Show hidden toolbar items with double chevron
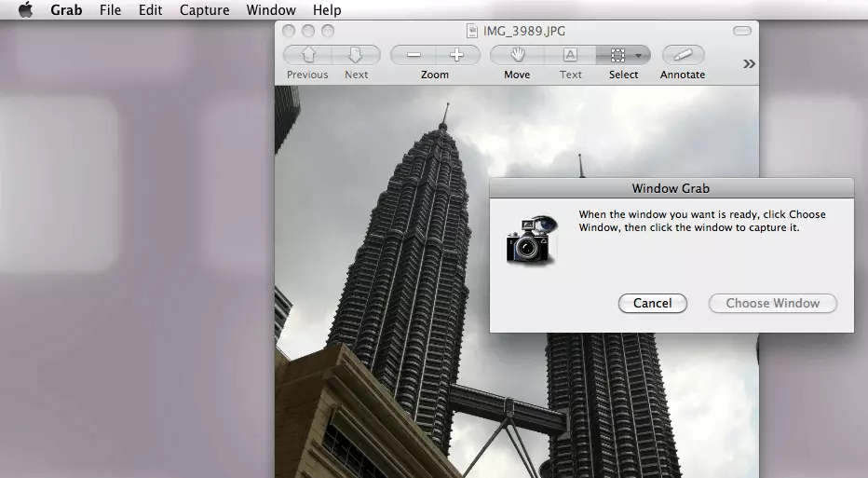Screen dimensions: 868x478 (748, 63)
